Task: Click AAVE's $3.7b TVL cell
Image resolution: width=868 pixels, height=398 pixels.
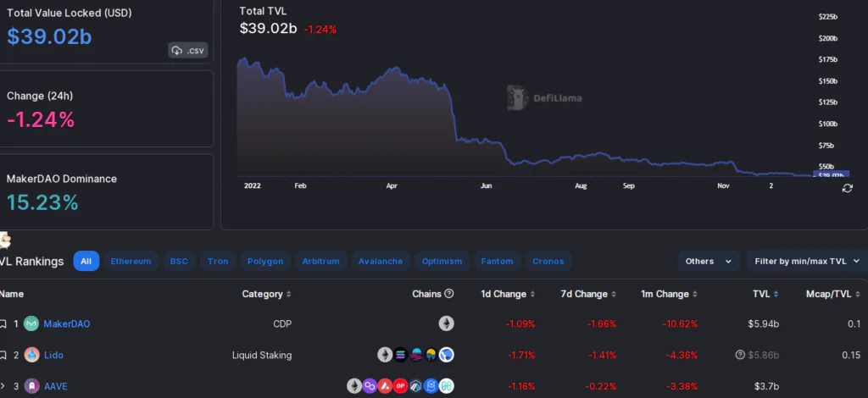Action: pyautogui.click(x=766, y=386)
